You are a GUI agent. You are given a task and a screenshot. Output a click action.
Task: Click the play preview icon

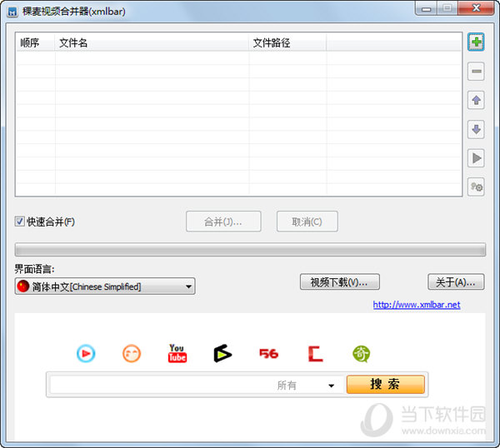coord(476,158)
